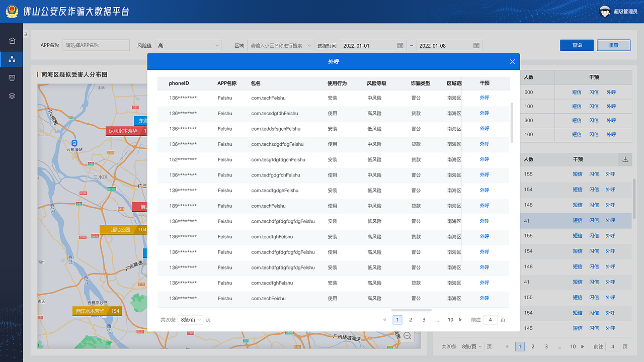This screenshot has width=644, height=362.
Task: Close the 外呼 dialog with the X icon
Action: 512,62
